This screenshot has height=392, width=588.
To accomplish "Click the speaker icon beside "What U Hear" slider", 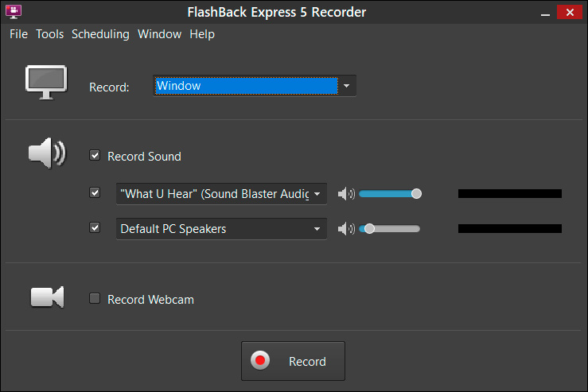I will (346, 194).
